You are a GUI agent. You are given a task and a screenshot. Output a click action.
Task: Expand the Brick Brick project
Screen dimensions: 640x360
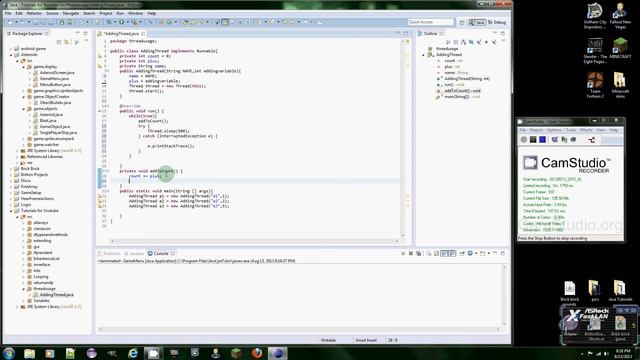pyautogui.click(x=11, y=169)
